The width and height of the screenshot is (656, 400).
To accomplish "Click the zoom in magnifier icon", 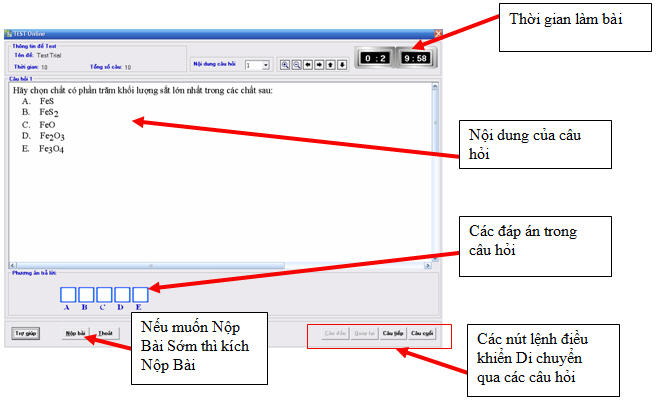I will tap(285, 65).
